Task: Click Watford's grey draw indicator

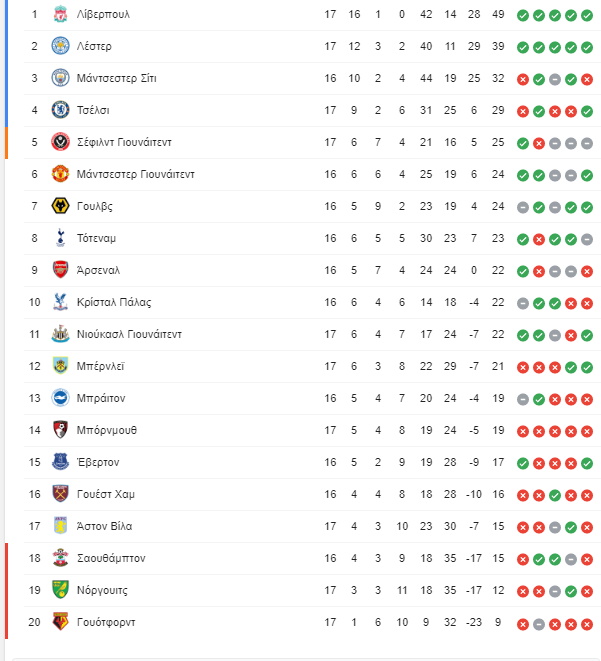Action: 539,624
